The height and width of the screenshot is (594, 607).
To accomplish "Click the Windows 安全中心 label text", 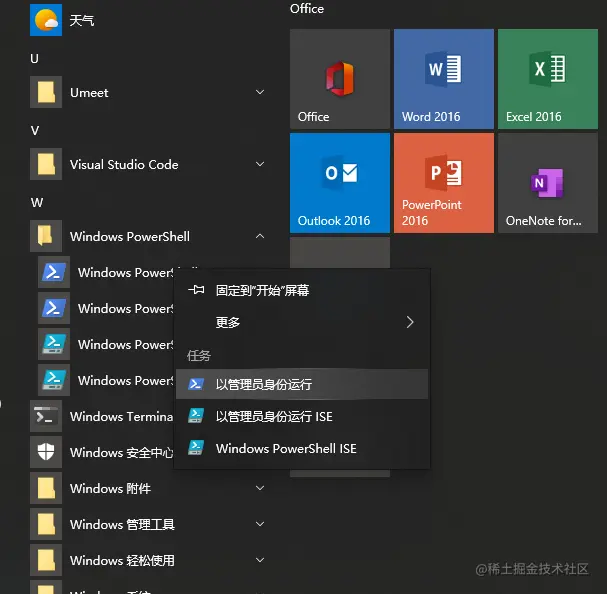I will pyautogui.click(x=122, y=452).
